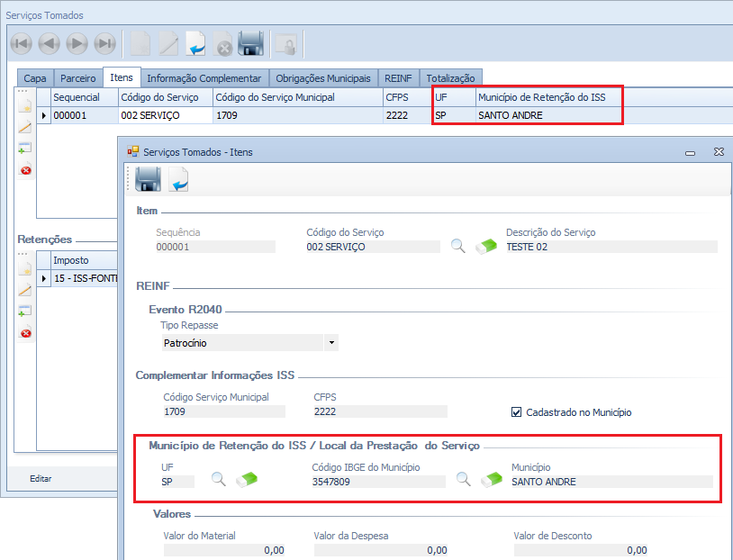Click the Patrocínio value in Tipo Repasse
The height and width of the screenshot is (560, 733).
pyautogui.click(x=242, y=343)
